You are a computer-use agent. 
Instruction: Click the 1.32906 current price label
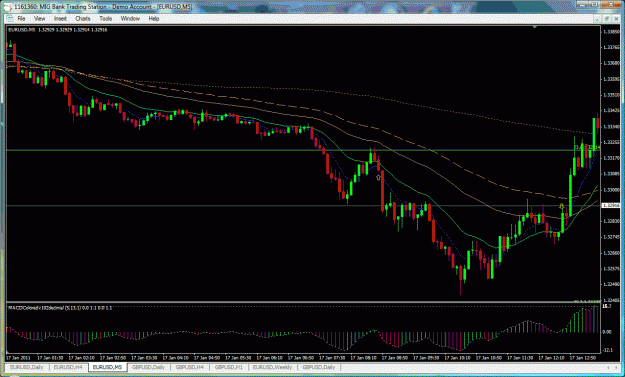(x=611, y=206)
